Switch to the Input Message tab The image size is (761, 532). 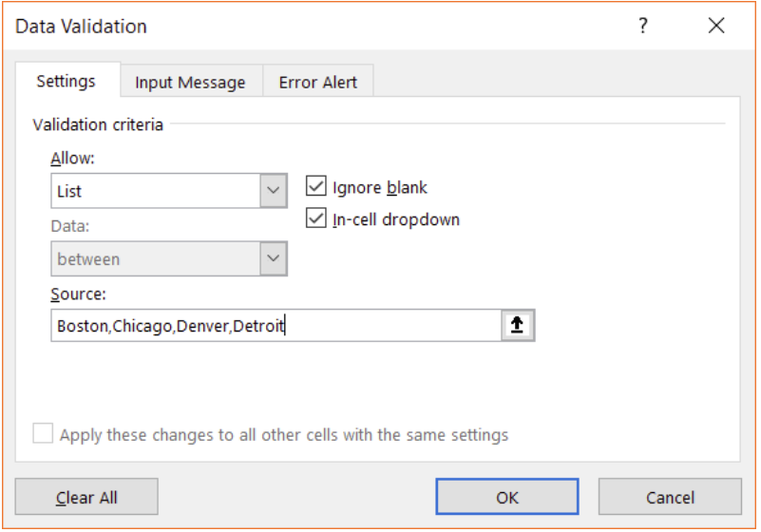[190, 83]
